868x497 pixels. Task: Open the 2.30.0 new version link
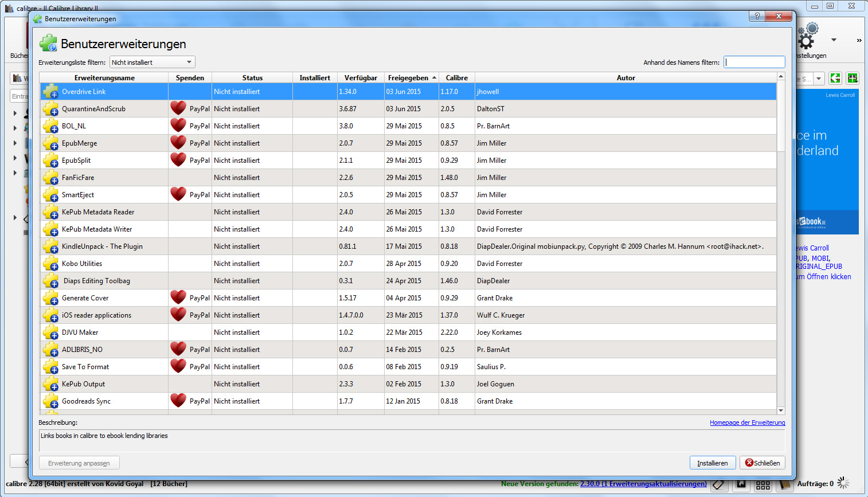click(643, 484)
